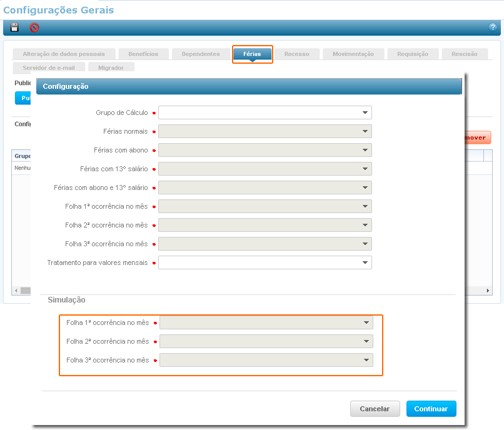504x430 pixels.
Task: Open the Benefícios tab
Action: pos(143,54)
